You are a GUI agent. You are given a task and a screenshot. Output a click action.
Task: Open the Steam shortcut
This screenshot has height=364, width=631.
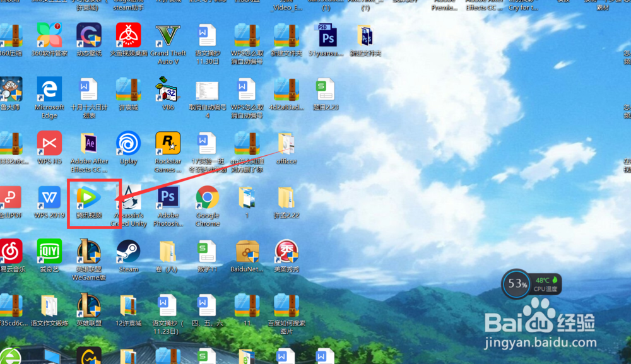[128, 251]
